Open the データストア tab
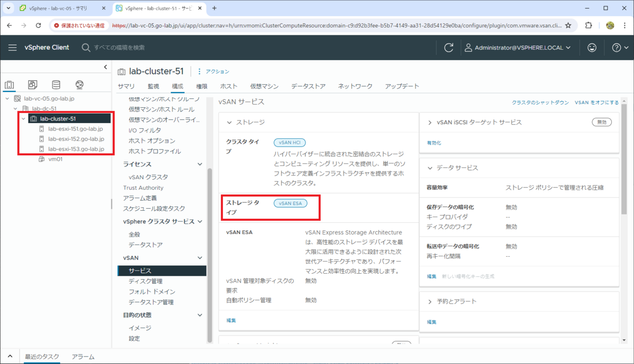The height and width of the screenshot is (364, 634). [x=308, y=86]
